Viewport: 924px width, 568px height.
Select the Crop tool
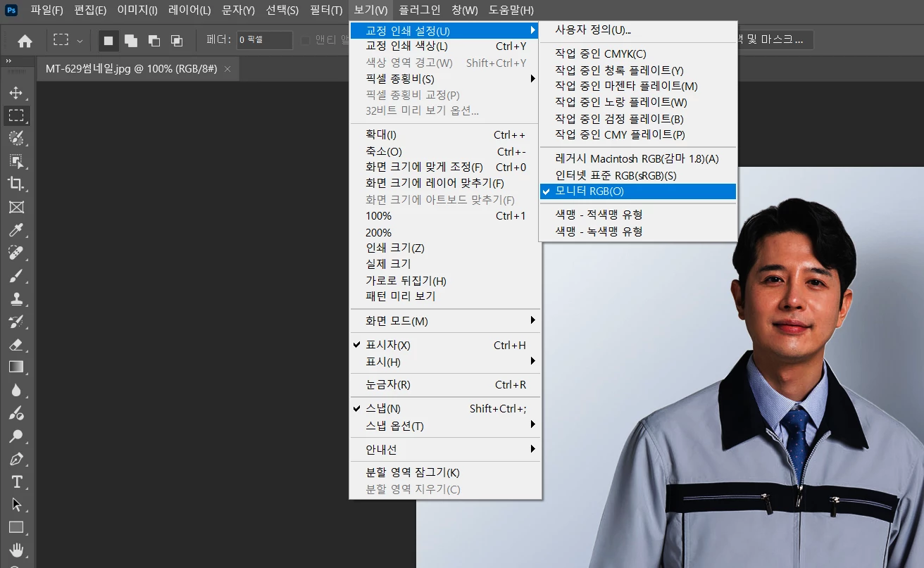click(16, 184)
